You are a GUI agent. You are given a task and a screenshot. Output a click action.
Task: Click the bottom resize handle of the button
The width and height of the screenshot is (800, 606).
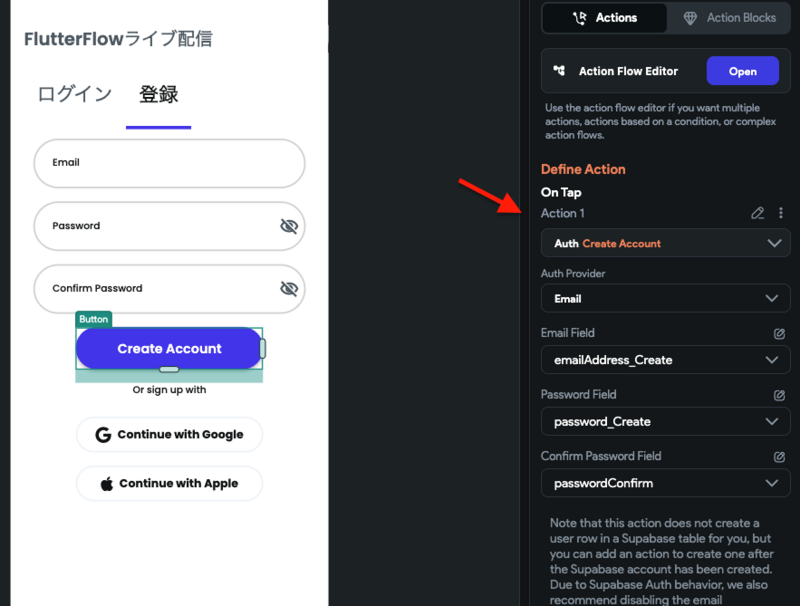coord(169,369)
